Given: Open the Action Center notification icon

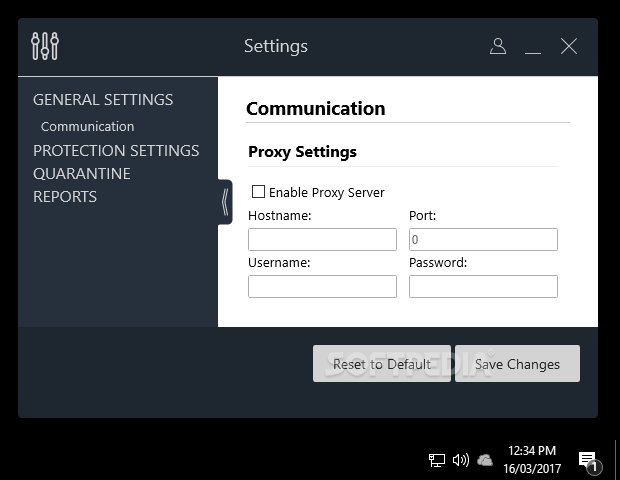Looking at the screenshot, I should point(589,461).
